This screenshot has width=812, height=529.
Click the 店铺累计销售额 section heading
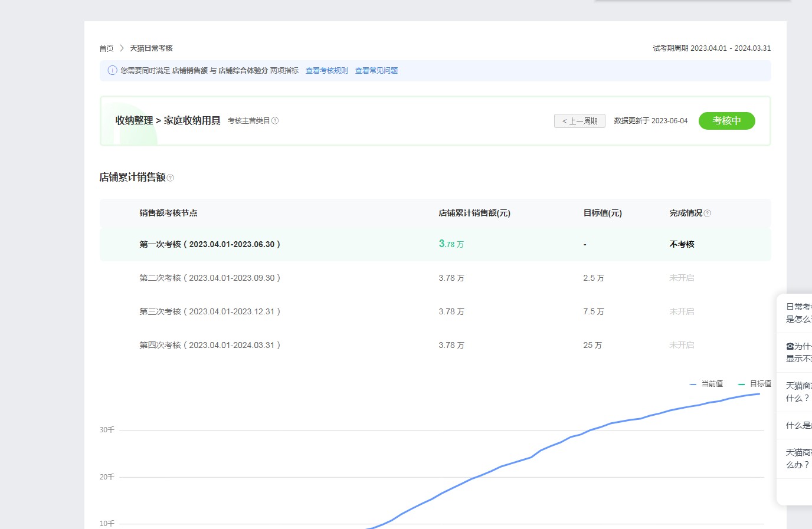click(x=133, y=178)
